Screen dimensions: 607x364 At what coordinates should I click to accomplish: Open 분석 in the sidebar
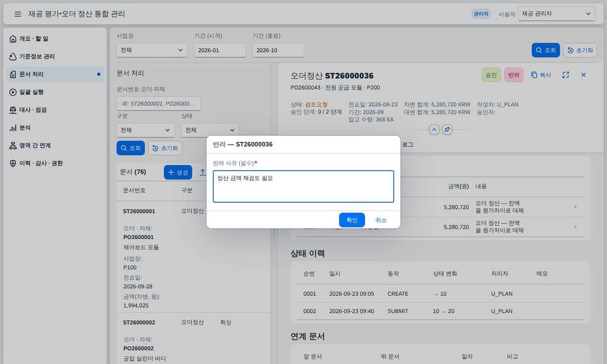(x=55, y=127)
